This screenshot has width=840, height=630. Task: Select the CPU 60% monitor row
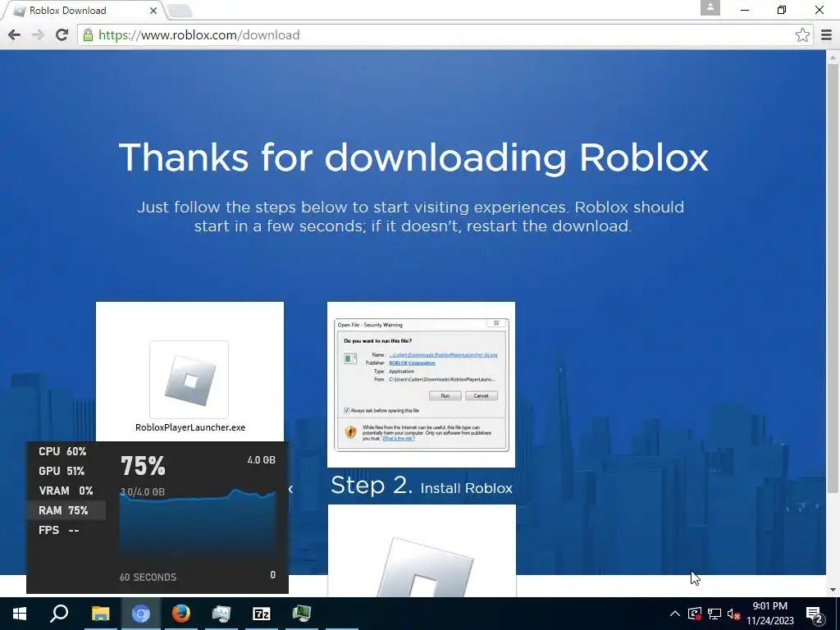(66, 452)
